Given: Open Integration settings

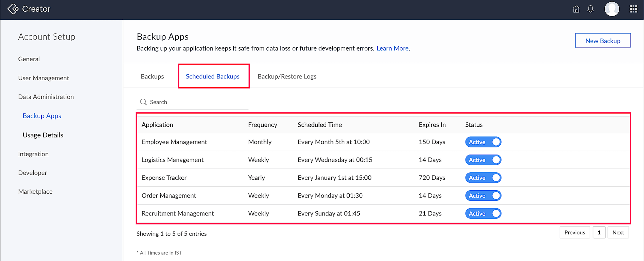Looking at the screenshot, I should (33, 154).
